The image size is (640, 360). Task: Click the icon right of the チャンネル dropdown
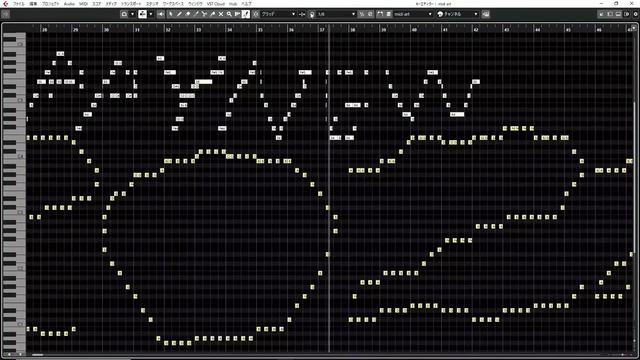click(486, 14)
